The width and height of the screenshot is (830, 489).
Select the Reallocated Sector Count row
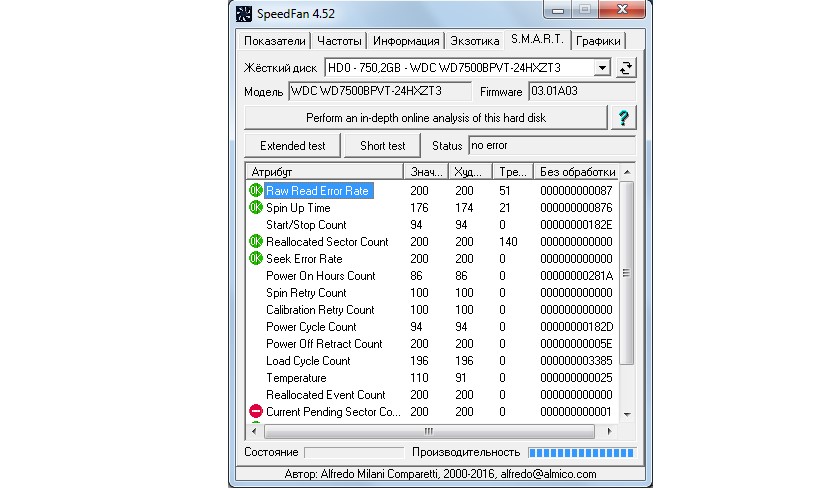coord(432,241)
